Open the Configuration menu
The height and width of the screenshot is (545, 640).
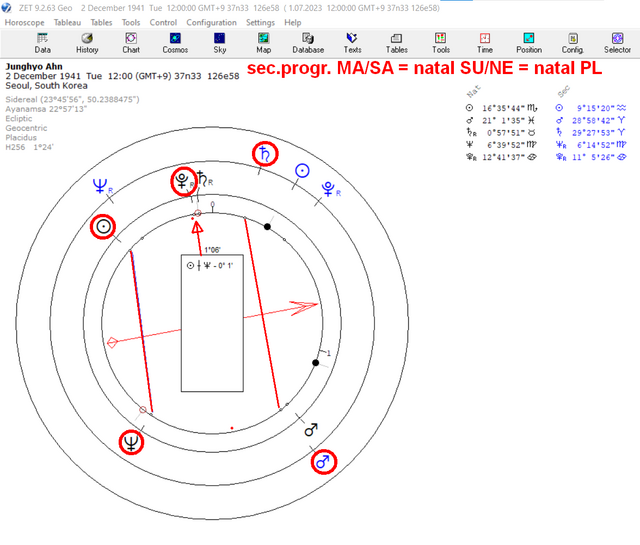(x=211, y=22)
